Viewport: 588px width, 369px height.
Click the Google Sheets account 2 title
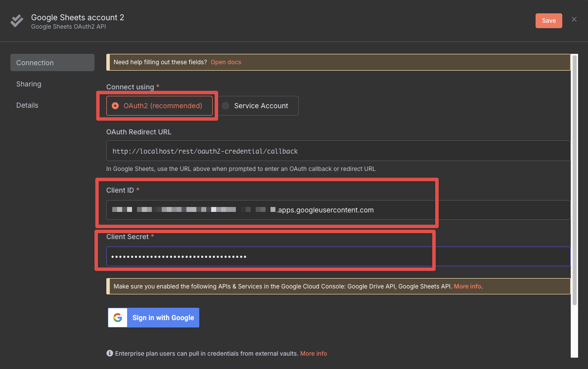tap(78, 17)
